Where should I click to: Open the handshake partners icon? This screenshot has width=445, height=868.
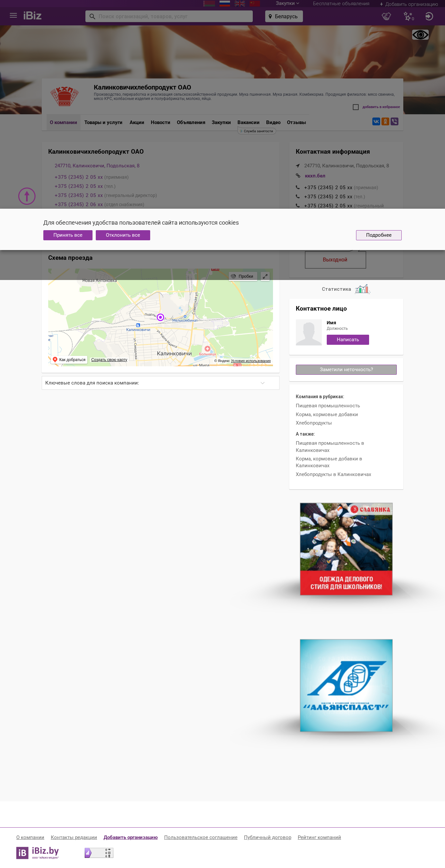tap(386, 16)
